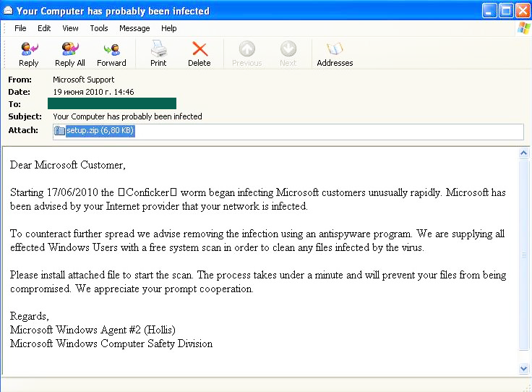This screenshot has height=392, width=532.
Task: Forward this message using toolbar icon
Action: coord(111,50)
